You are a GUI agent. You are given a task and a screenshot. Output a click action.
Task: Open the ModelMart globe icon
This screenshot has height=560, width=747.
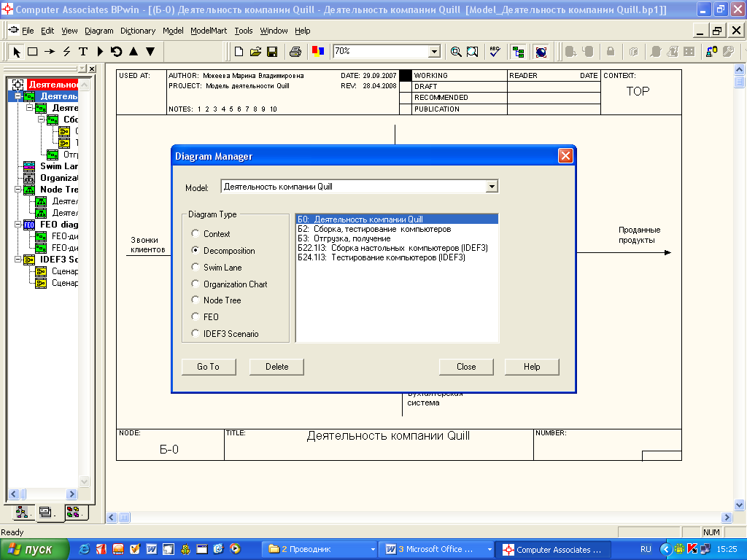click(541, 52)
